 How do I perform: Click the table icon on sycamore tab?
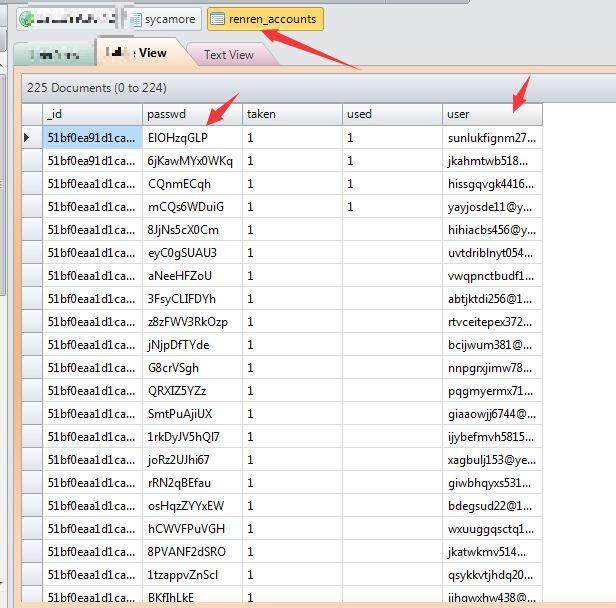(x=136, y=19)
